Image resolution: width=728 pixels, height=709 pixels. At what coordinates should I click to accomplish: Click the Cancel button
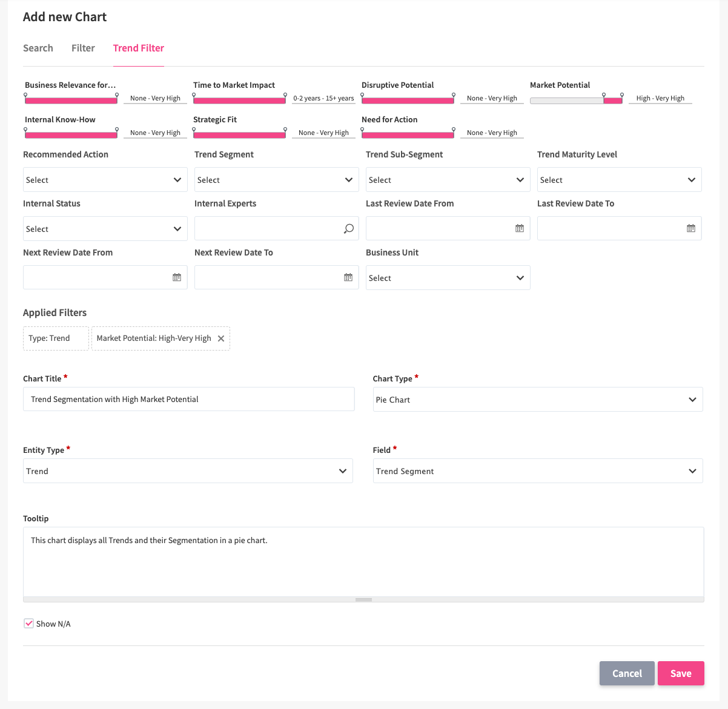point(627,673)
